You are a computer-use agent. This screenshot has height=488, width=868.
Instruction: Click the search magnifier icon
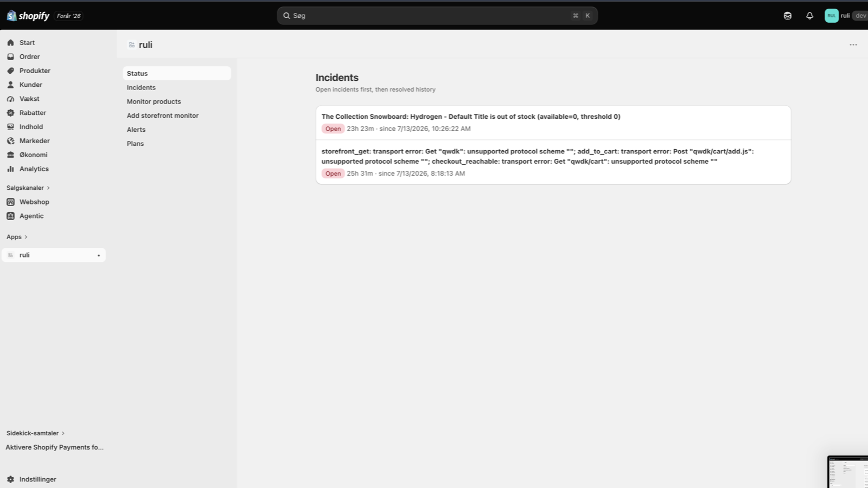286,16
